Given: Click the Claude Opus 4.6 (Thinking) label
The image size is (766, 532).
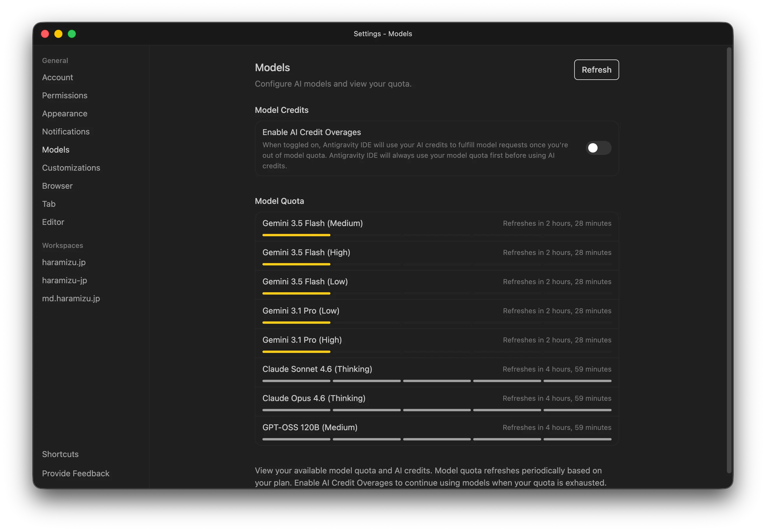Looking at the screenshot, I should coord(314,398).
